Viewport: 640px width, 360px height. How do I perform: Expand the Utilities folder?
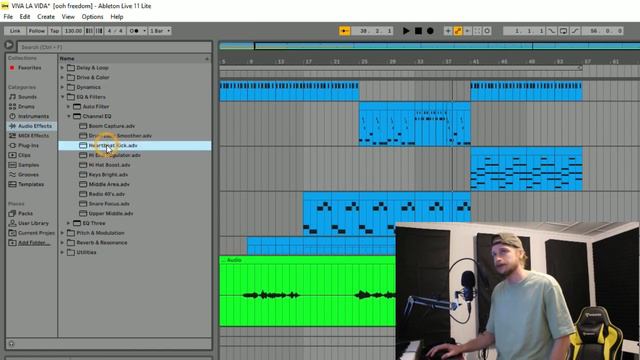(x=62, y=253)
